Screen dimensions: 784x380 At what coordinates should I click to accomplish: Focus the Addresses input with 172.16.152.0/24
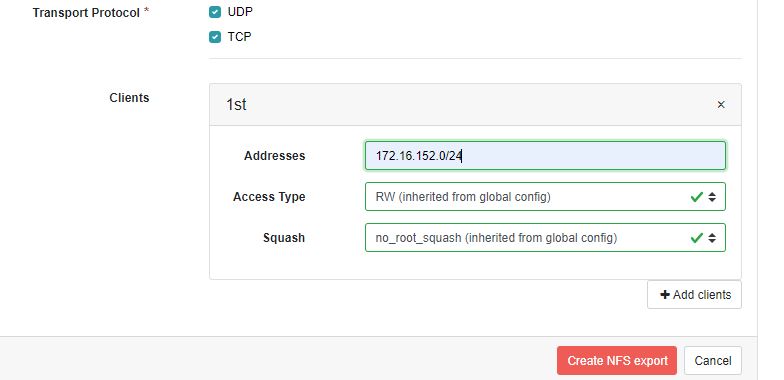tap(545, 156)
